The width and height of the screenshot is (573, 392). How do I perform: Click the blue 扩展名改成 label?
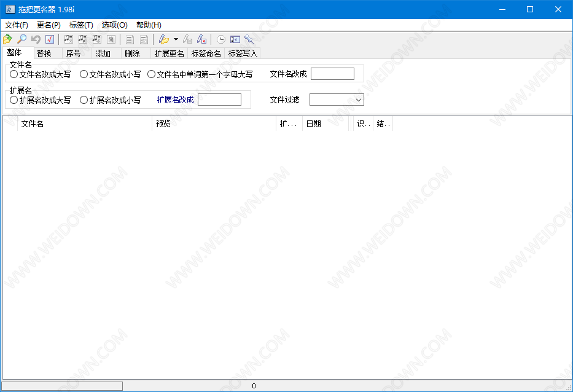click(176, 100)
